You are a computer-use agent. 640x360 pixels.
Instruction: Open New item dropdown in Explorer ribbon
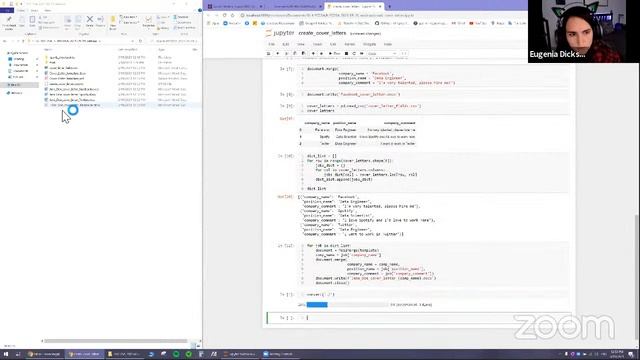129,17
